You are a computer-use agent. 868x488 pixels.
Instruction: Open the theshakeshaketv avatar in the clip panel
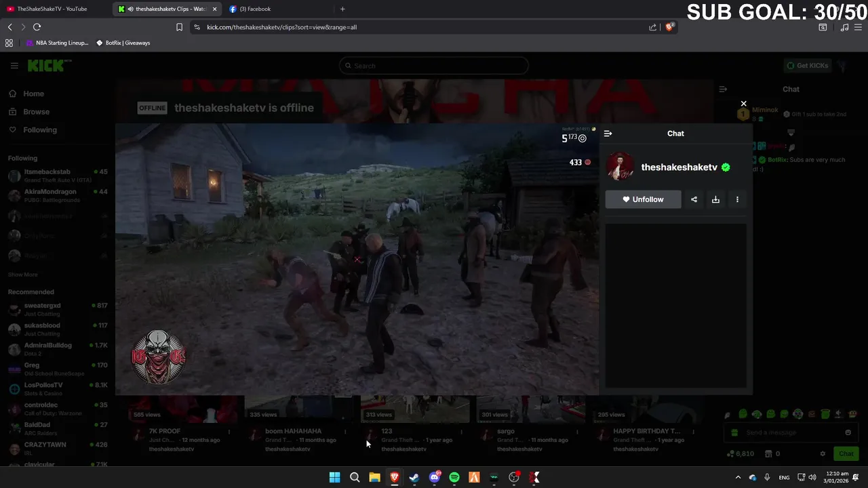pos(620,167)
